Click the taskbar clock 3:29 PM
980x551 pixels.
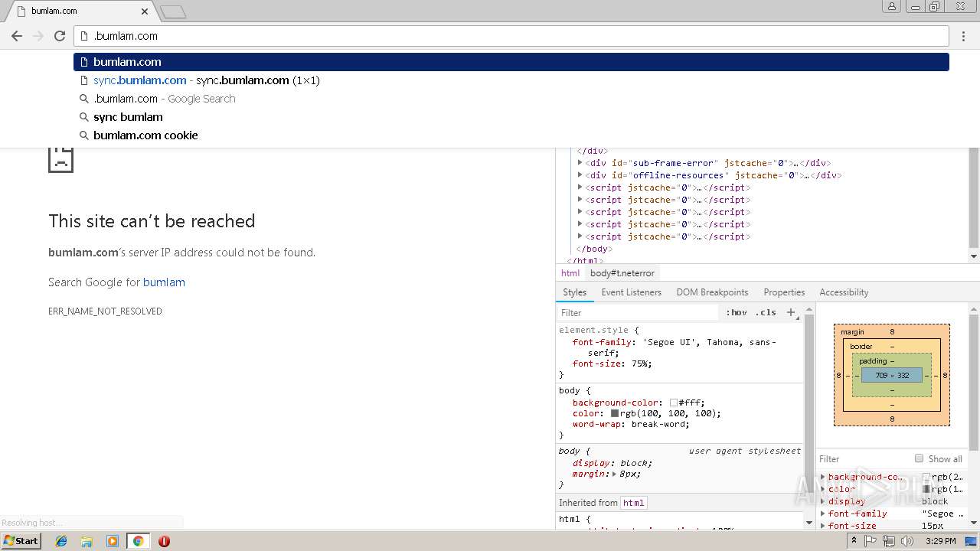(x=940, y=541)
